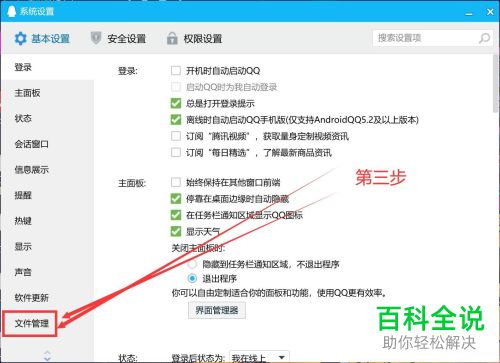Check 订阅腾讯视频 option
Viewport: 500px width, 363px height.
point(176,136)
